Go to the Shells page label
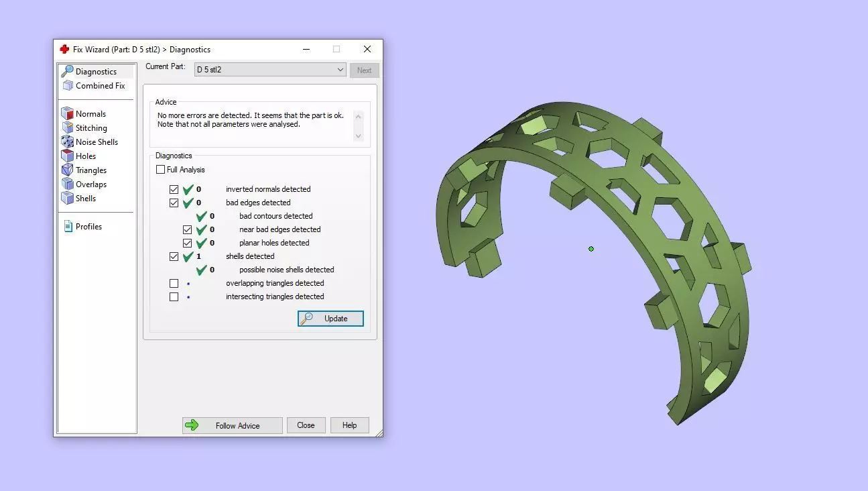Screen dimensions: 868x491 [86, 199]
